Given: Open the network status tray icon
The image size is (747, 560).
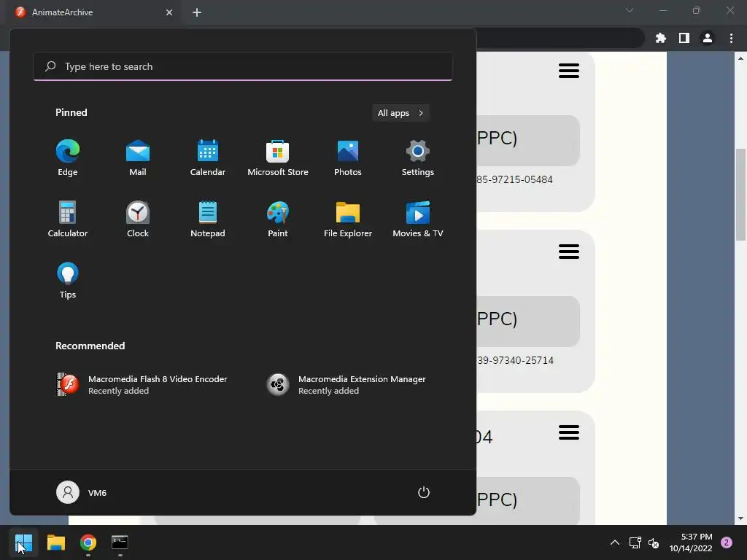Looking at the screenshot, I should click(x=635, y=542).
